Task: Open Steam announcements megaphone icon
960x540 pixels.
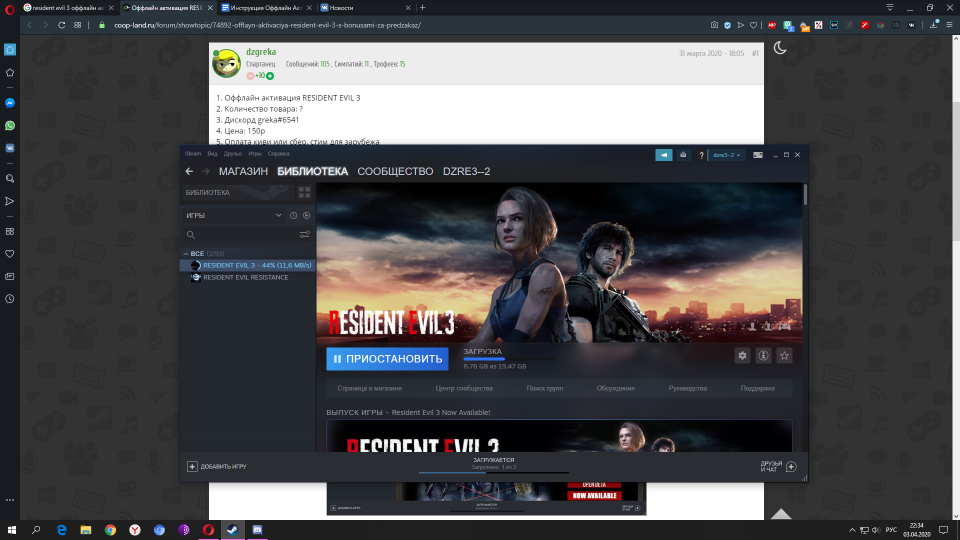Action: pyautogui.click(x=664, y=155)
